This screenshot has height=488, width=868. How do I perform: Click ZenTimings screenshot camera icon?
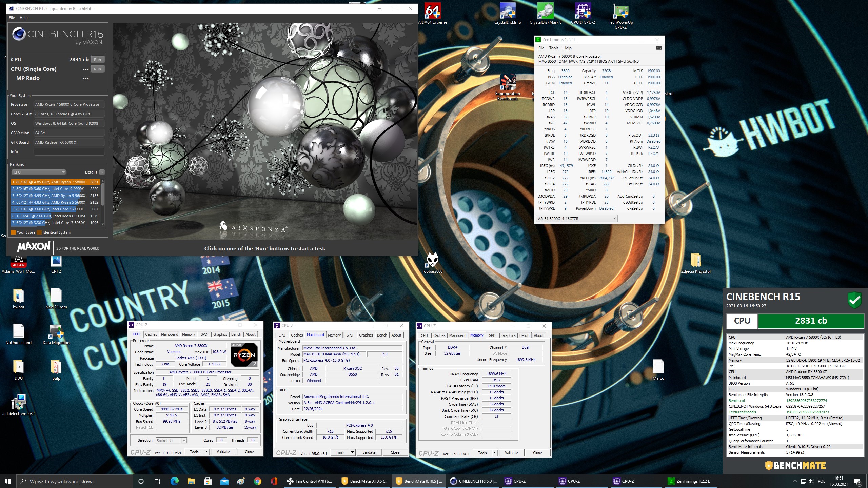point(659,48)
